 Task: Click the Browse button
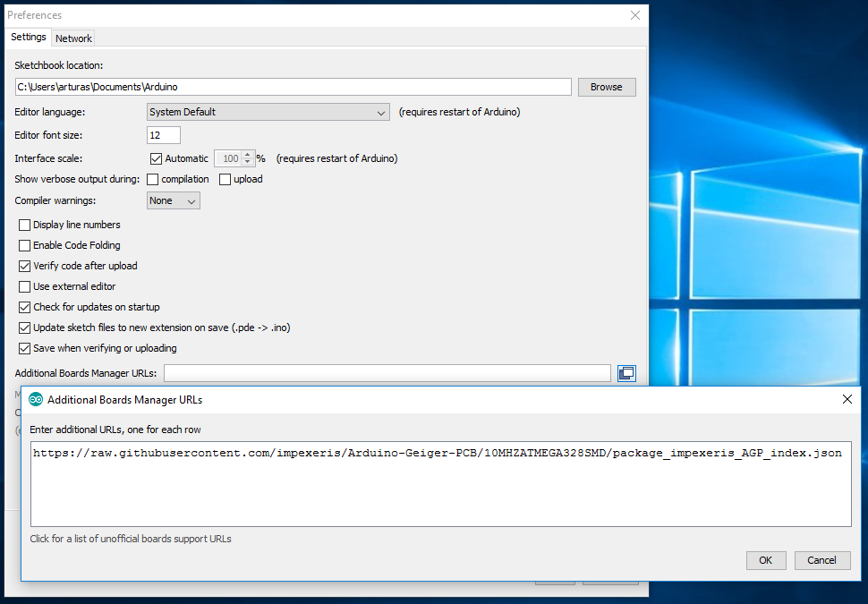[x=607, y=87]
